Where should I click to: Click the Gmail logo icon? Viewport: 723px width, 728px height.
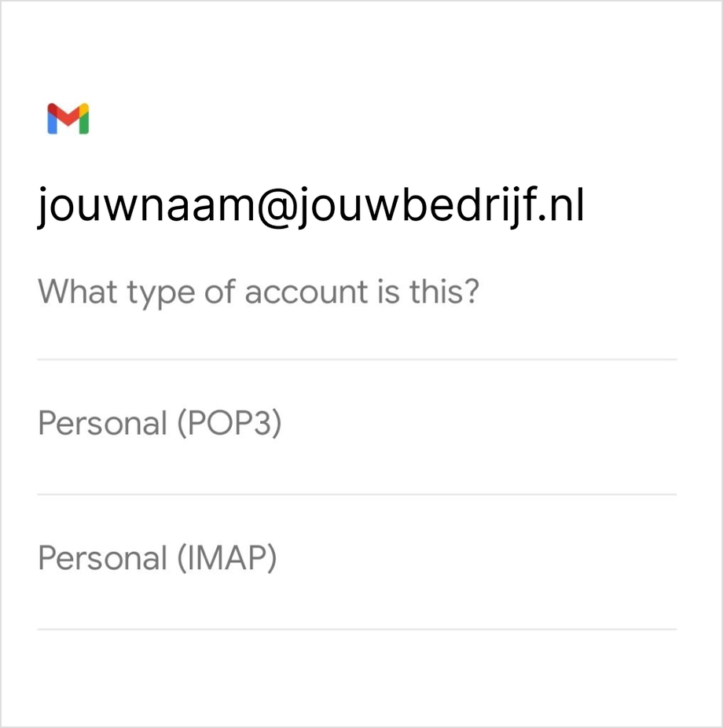68,119
